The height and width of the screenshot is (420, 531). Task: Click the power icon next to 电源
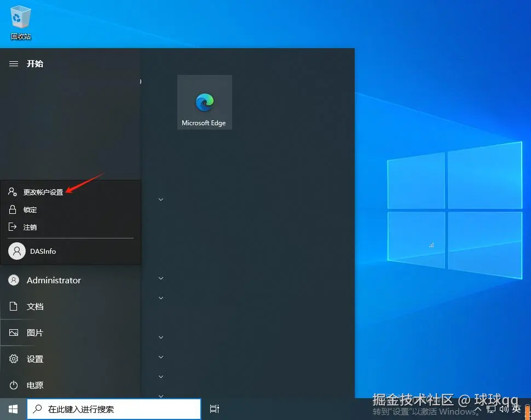tap(14, 385)
